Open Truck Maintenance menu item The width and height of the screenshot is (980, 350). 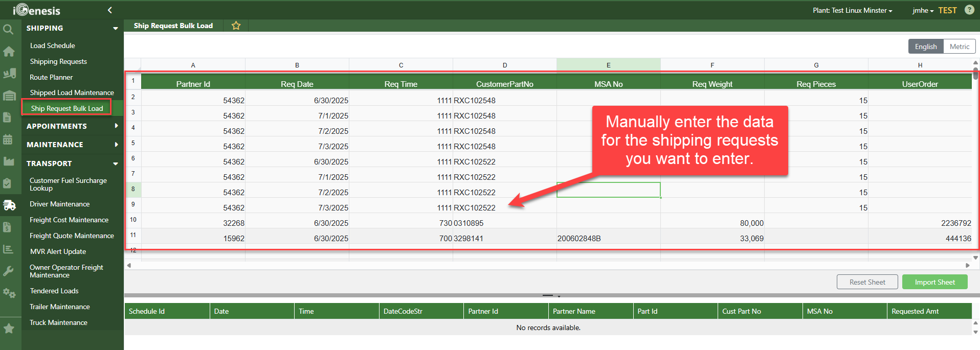point(58,322)
